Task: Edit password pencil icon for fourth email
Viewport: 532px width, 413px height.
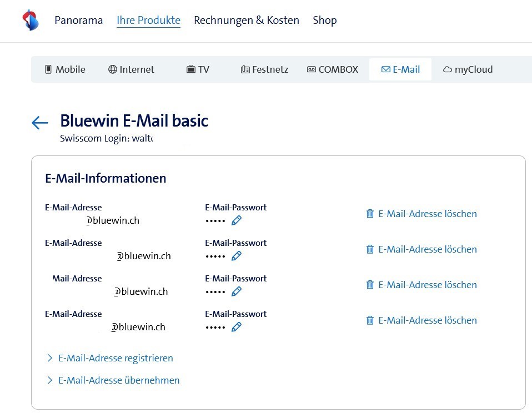Action: click(237, 327)
